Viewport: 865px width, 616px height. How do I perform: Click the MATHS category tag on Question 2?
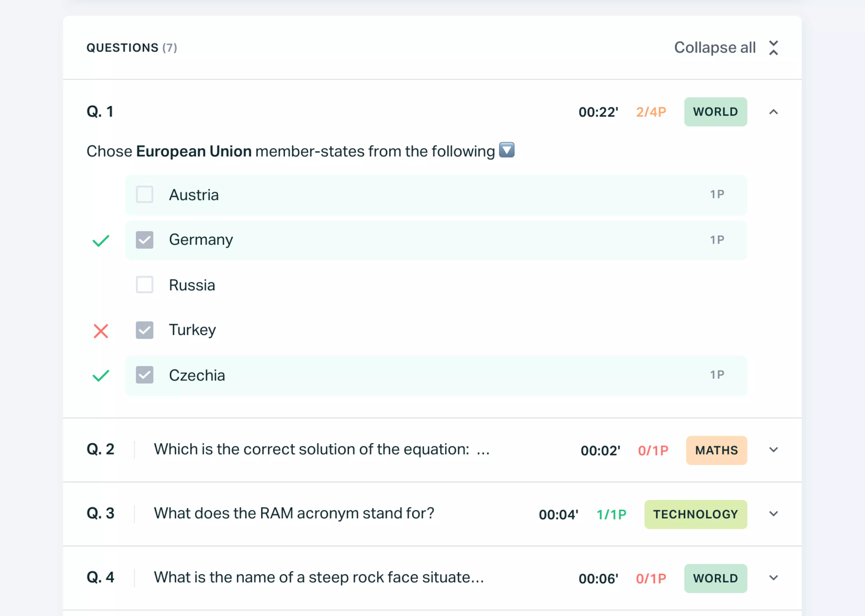[x=716, y=450]
